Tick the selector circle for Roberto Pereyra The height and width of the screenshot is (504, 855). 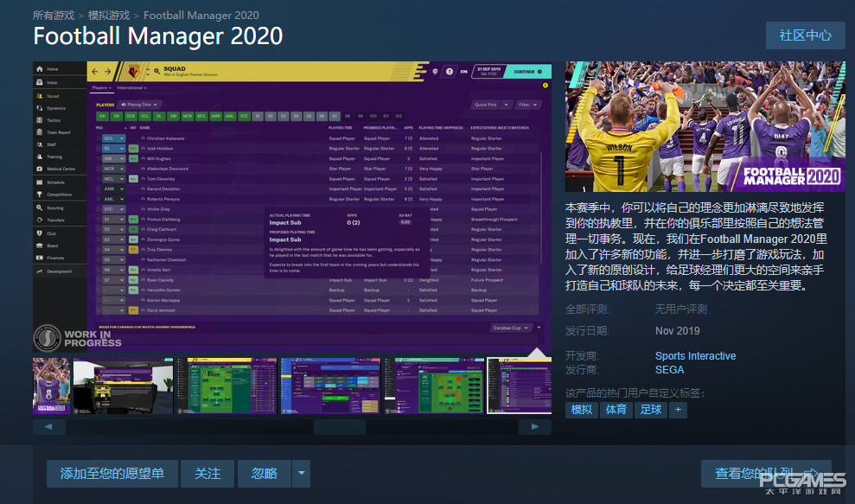[x=99, y=199]
